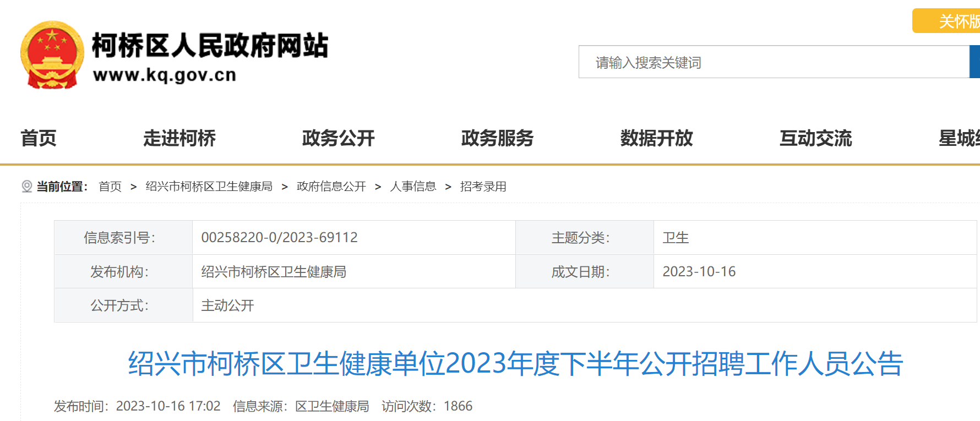Open the 政府信息公开 breadcrumb link

pyautogui.click(x=331, y=187)
